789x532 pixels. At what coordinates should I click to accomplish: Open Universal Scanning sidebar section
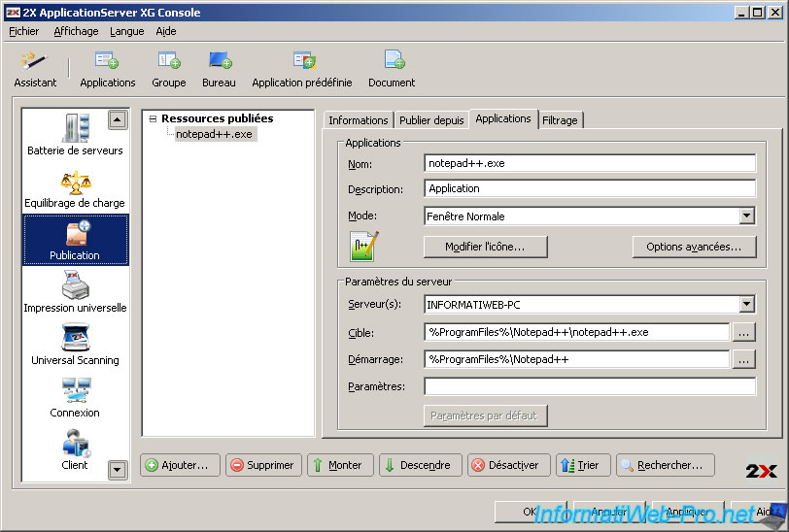[75, 346]
